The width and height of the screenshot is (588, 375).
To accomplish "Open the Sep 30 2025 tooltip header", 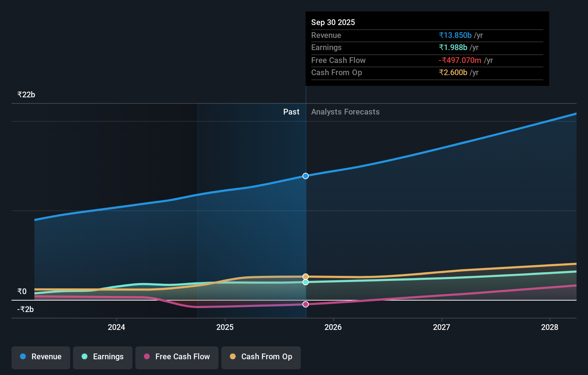I will pos(333,22).
